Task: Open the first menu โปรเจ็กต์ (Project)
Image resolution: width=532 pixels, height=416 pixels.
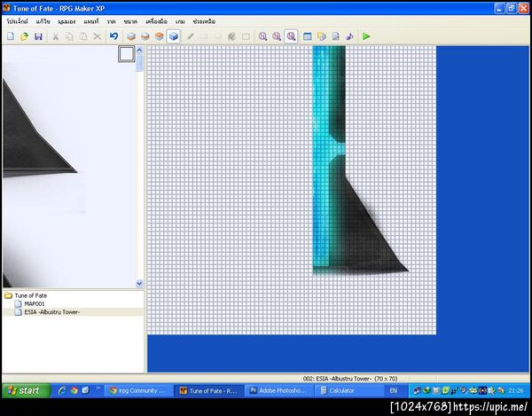Action: (x=18, y=21)
